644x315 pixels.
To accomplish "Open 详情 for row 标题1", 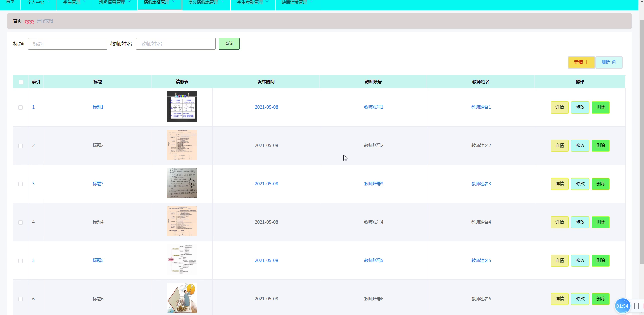I will coord(560,107).
